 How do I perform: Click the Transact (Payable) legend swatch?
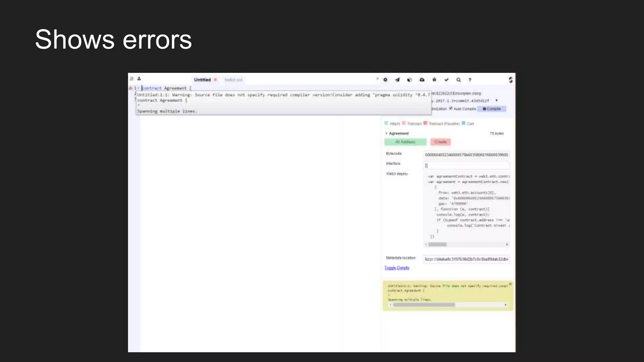coord(425,123)
